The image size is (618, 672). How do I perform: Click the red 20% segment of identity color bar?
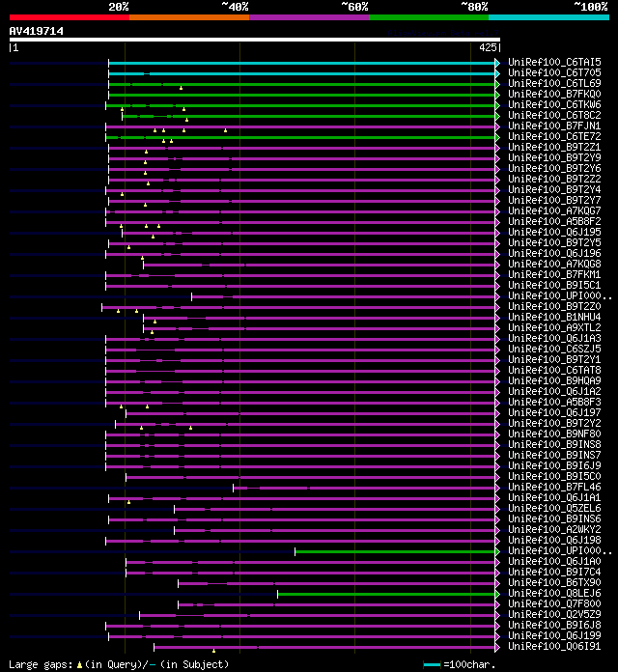[70, 17]
